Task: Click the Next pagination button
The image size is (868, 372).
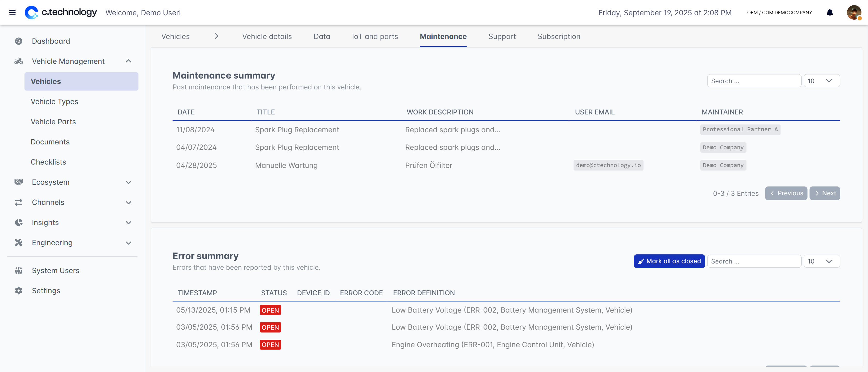Action: click(x=825, y=193)
